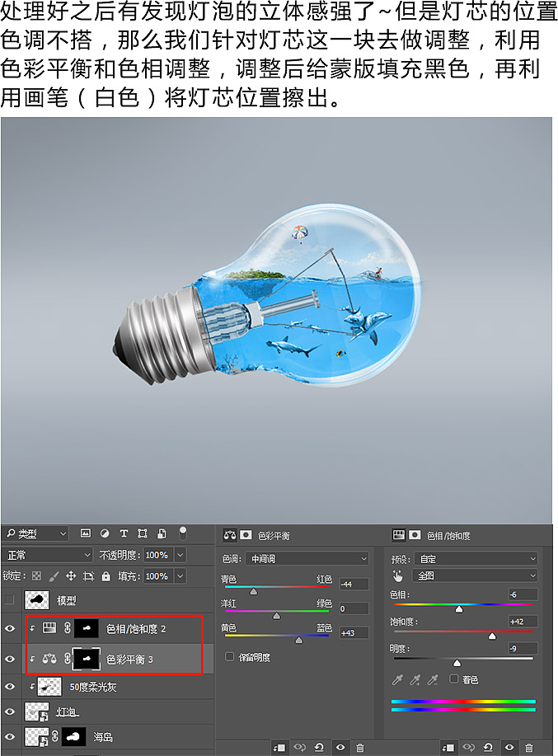Click the lock image pixels brush icon
The image size is (558, 756).
(54, 575)
